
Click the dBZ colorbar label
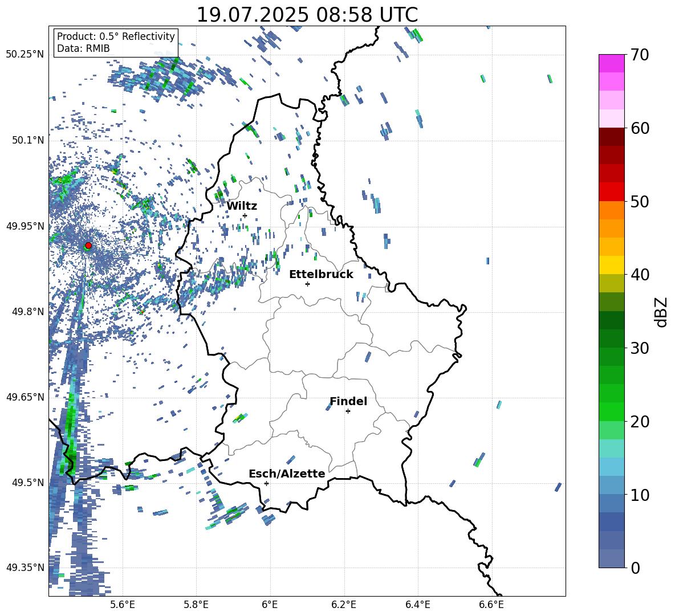[660, 312]
